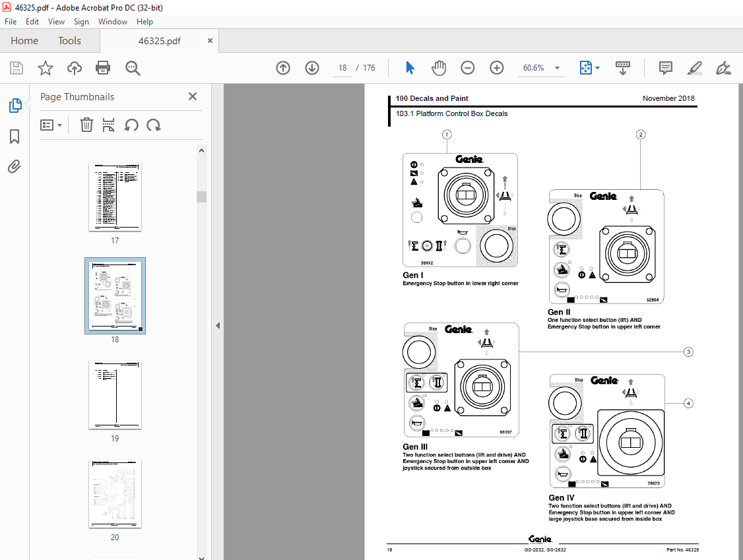Activate the selection arrow tool
This screenshot has width=743, height=560.
coord(410,68)
